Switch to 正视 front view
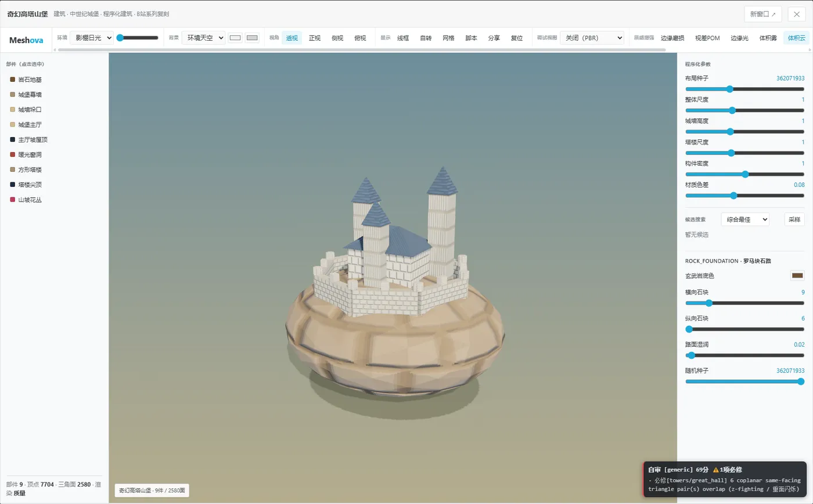 click(315, 38)
